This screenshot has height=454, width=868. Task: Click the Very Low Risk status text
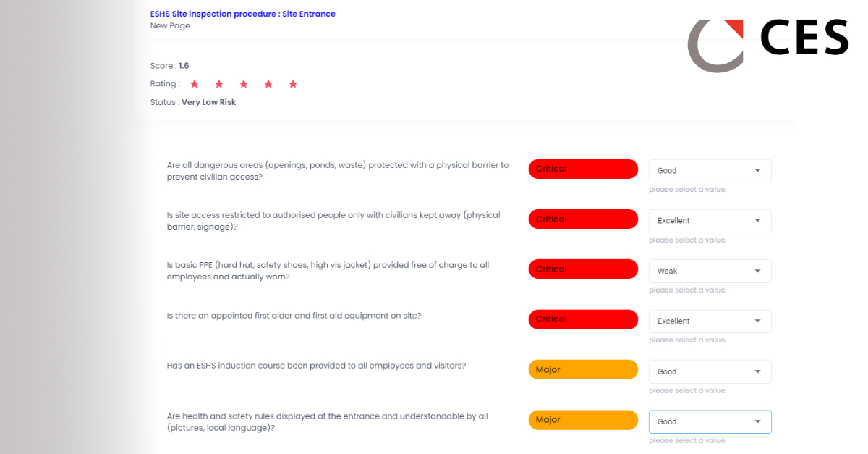tap(208, 102)
